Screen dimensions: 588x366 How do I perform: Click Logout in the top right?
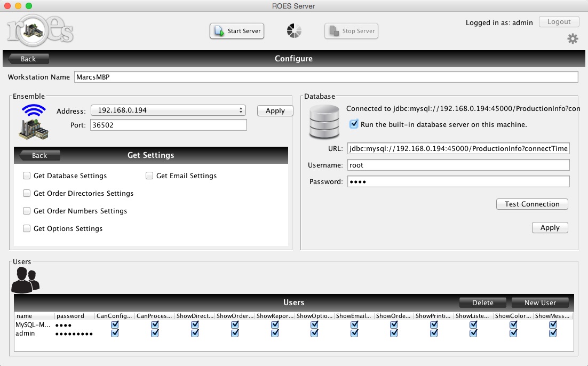559,21
